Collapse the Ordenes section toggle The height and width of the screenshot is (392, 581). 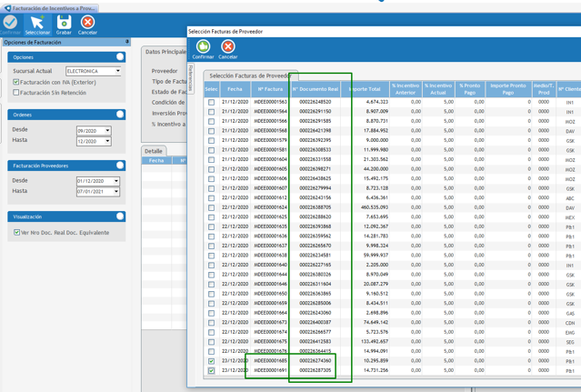[119, 115]
